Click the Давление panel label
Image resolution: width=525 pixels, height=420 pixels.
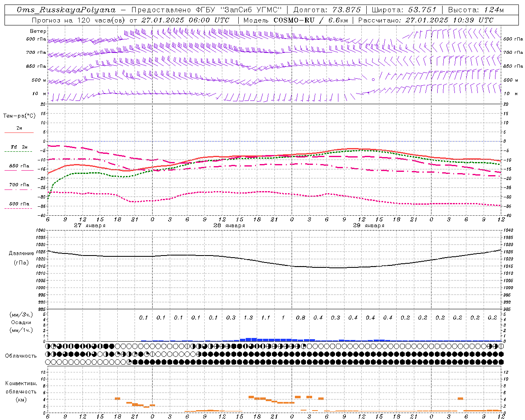click(21, 253)
